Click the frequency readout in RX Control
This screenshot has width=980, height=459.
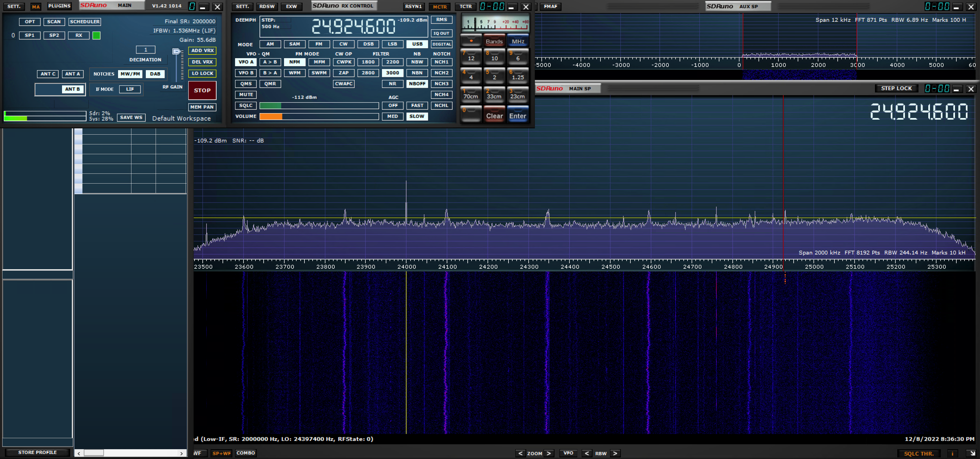click(353, 26)
